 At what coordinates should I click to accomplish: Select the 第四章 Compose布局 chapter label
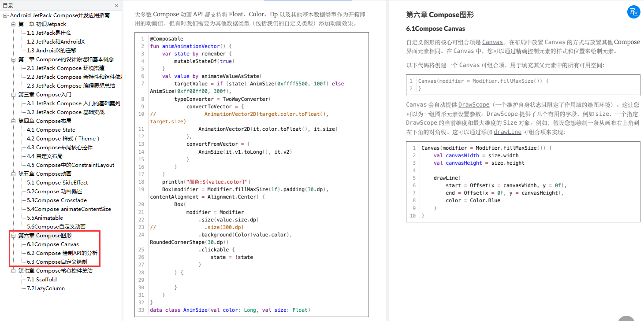click(45, 121)
